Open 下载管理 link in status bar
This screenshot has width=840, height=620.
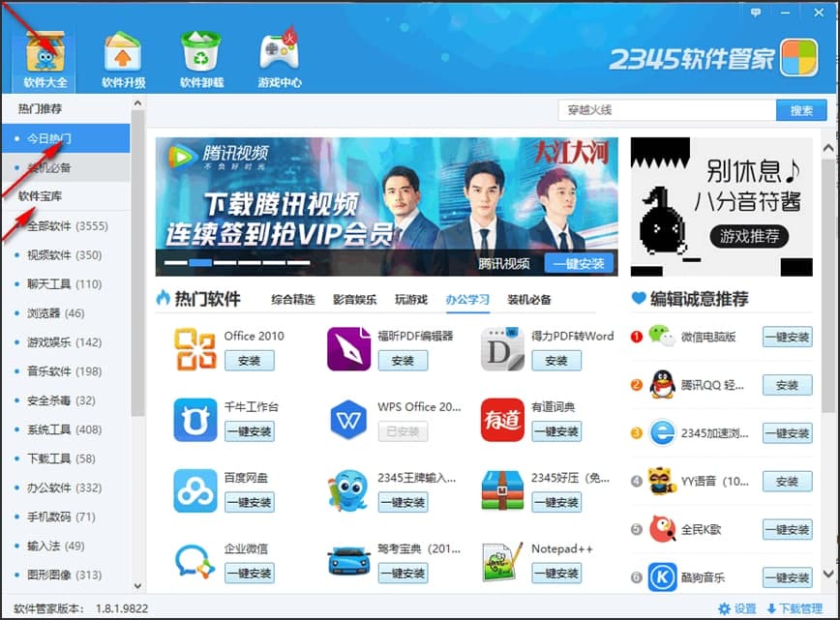click(795, 608)
